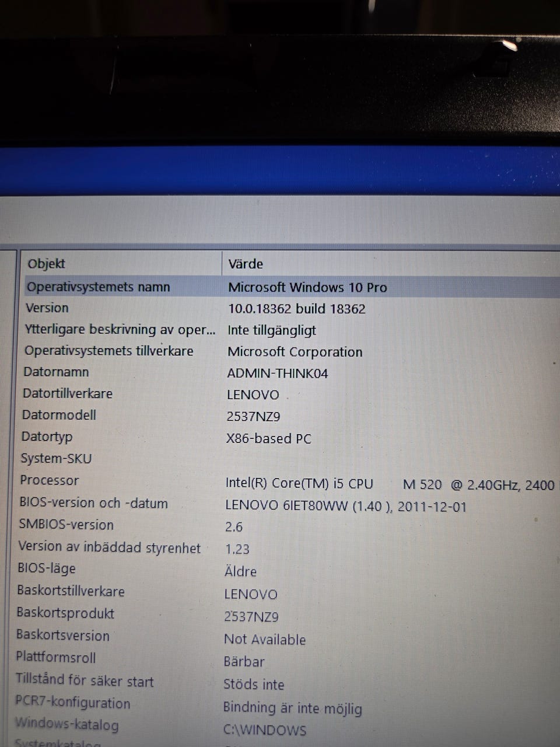The image size is (560, 747).
Task: Select the Microsoft Windows 10 Pro value
Action: [x=307, y=287]
